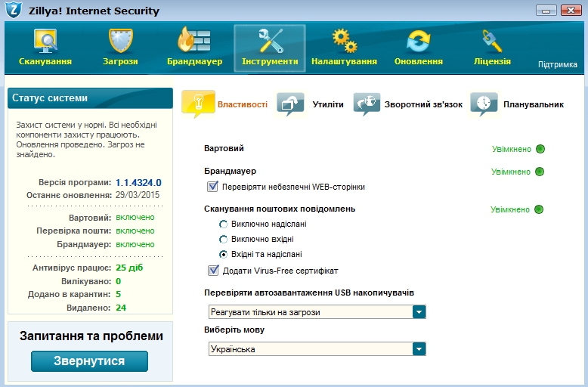Click the Планувальник clock icon
The height and width of the screenshot is (387, 588).
(484, 104)
